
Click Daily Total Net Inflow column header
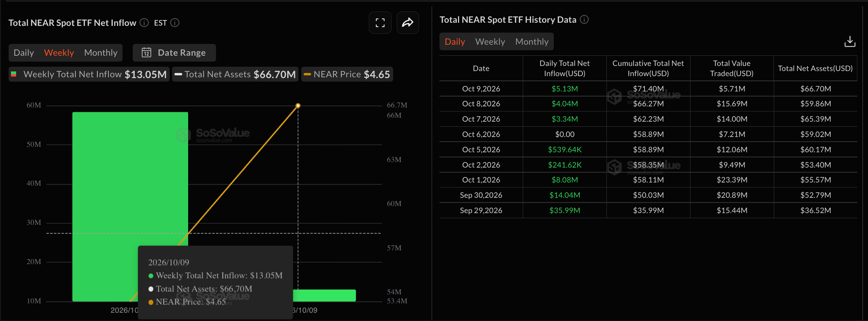(565, 68)
